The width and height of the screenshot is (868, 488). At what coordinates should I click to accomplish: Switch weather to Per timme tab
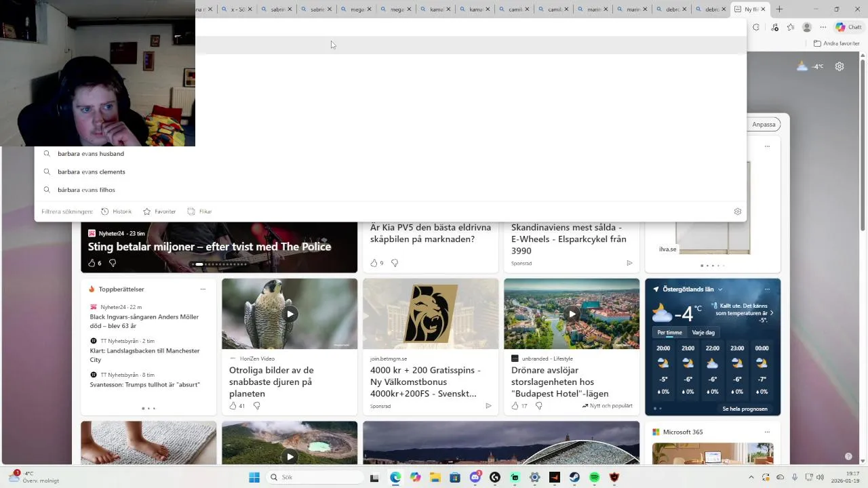coord(669,332)
